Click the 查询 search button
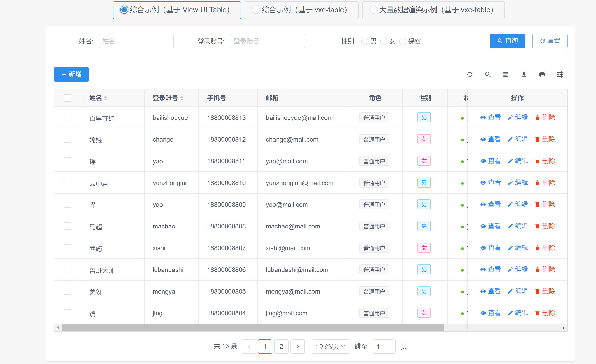596x364 pixels. [x=507, y=41]
